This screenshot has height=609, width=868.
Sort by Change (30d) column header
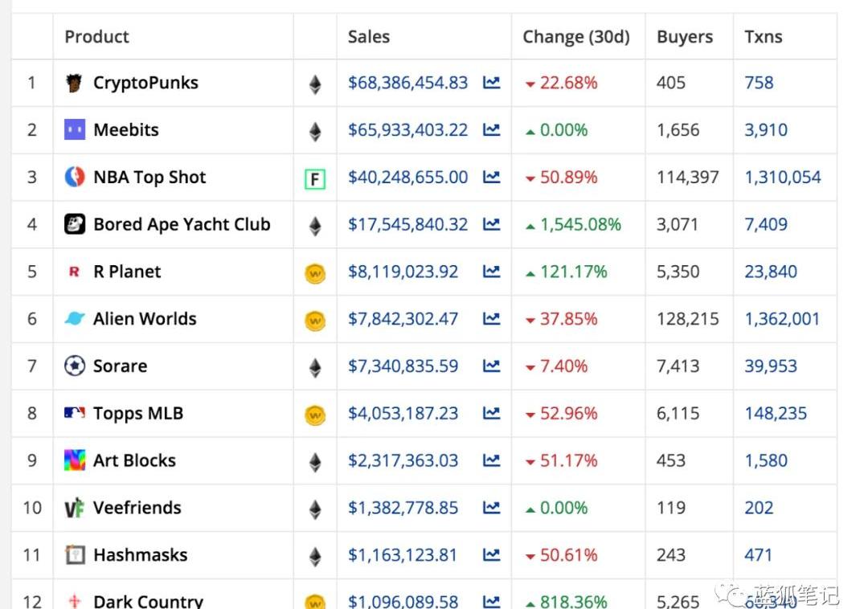575,37
